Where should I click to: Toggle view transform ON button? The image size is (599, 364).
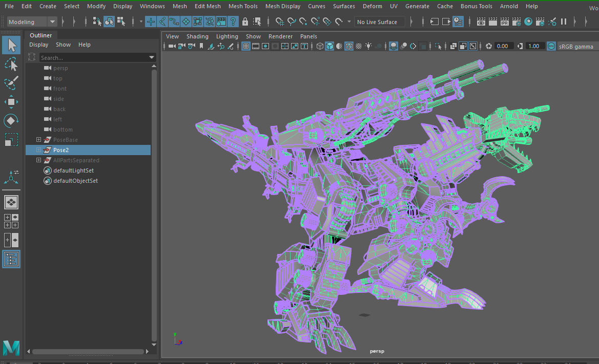(551, 46)
